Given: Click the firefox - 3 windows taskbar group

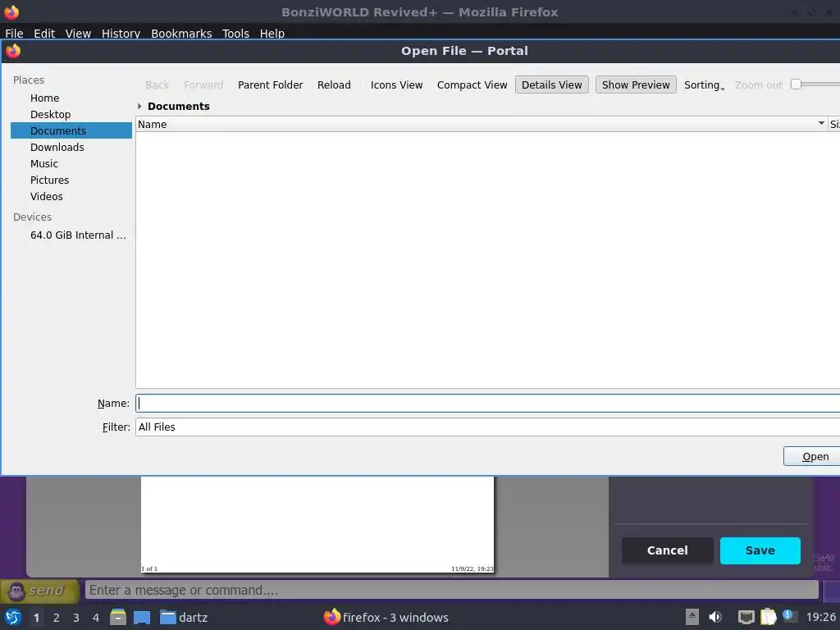Looking at the screenshot, I should pos(386,617).
